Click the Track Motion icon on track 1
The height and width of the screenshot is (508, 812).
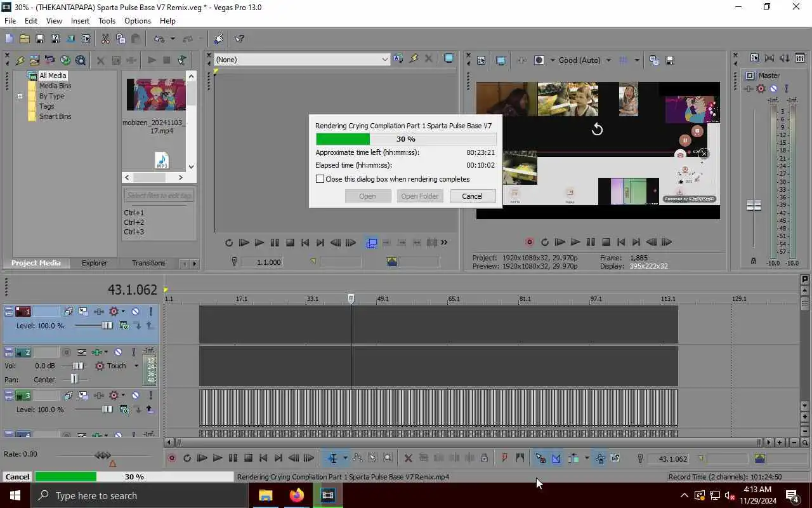pos(83,311)
